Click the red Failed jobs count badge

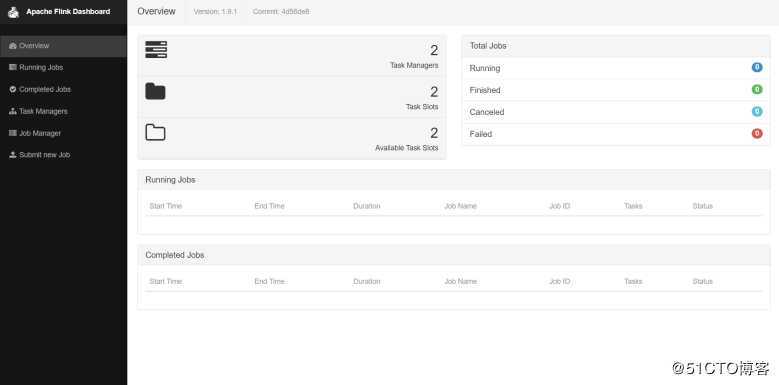(x=757, y=133)
